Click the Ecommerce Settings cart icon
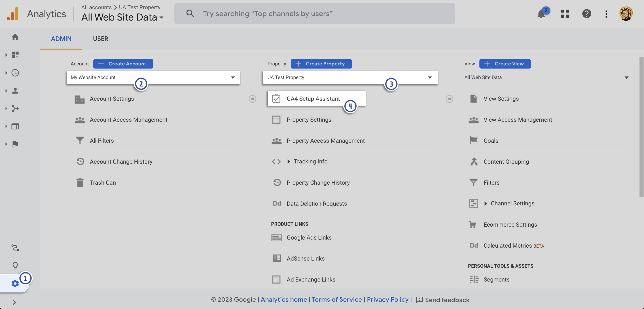644x309 pixels. tap(472, 224)
